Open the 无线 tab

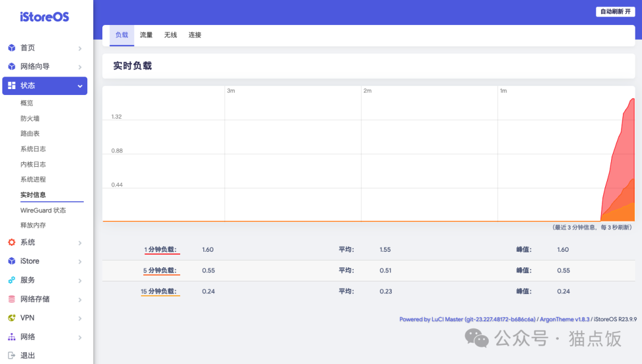coord(171,34)
